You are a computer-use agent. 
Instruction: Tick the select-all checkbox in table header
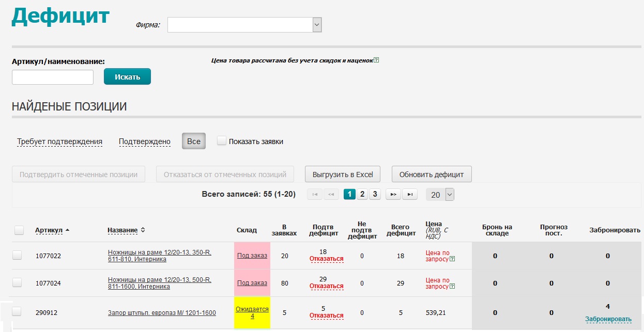(19, 230)
